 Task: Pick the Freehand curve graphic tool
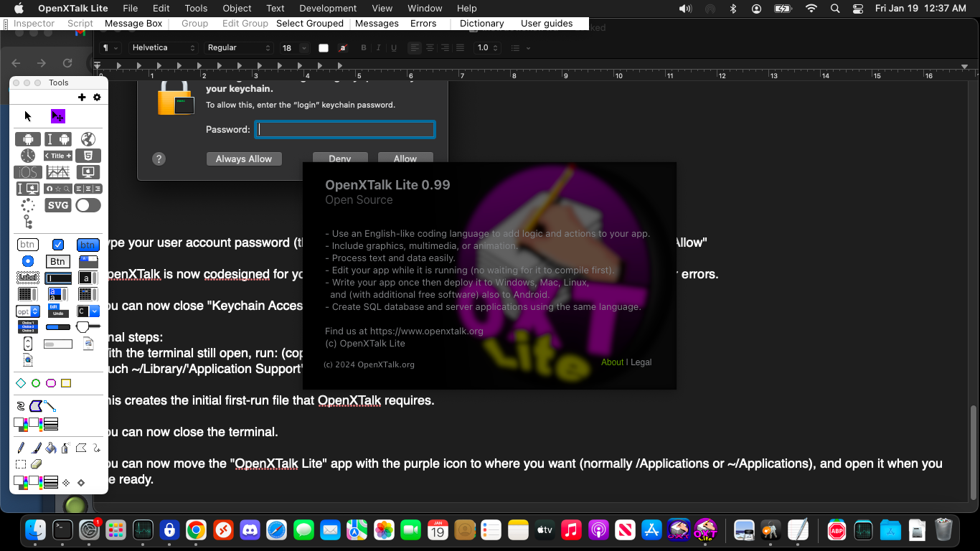coord(19,405)
